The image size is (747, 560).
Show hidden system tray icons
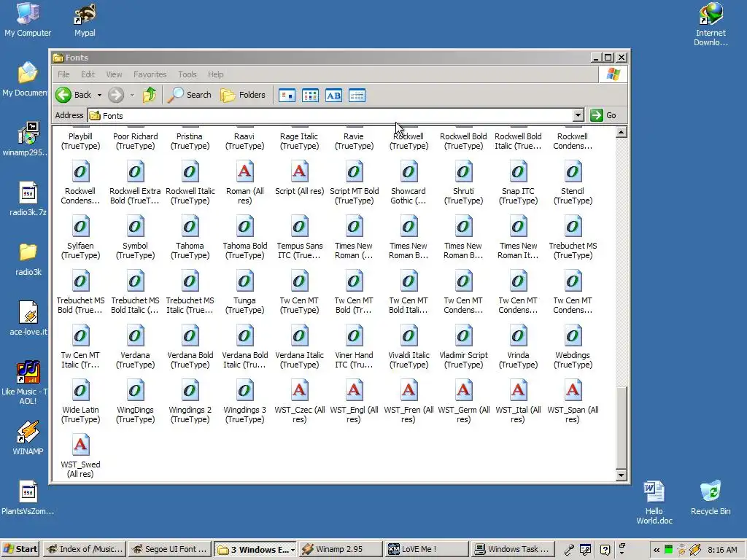point(657,550)
